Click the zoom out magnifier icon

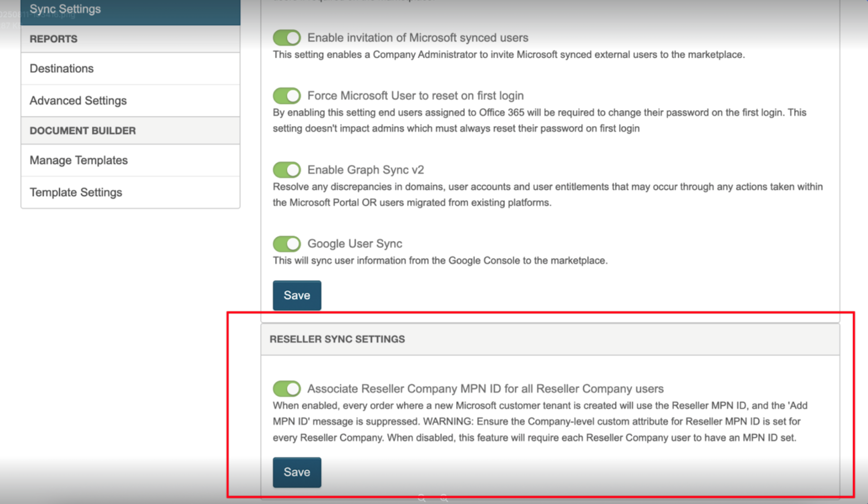[x=422, y=498]
